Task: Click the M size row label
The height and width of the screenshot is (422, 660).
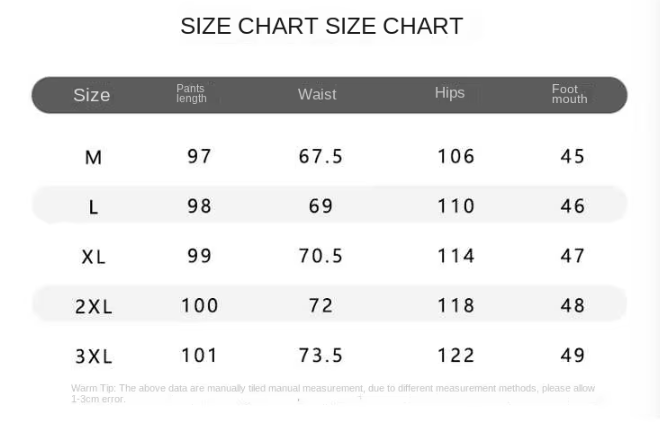Action: (x=93, y=157)
